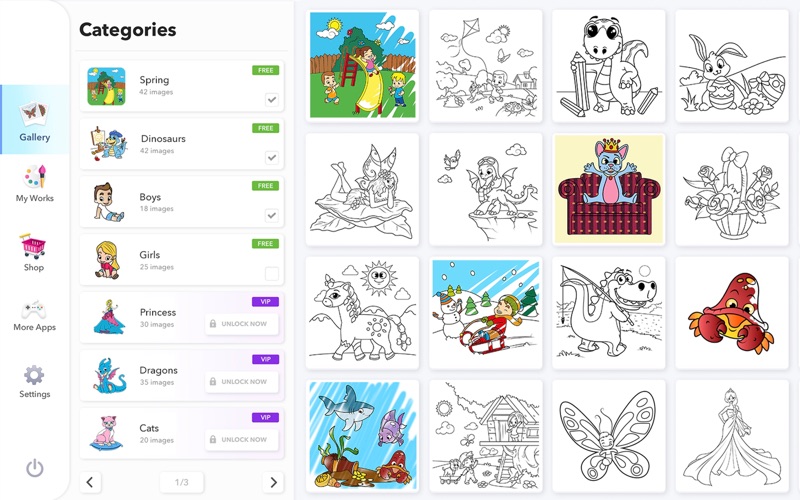Open the colored shark underwater picture
The width and height of the screenshot is (800, 500).
[362, 436]
